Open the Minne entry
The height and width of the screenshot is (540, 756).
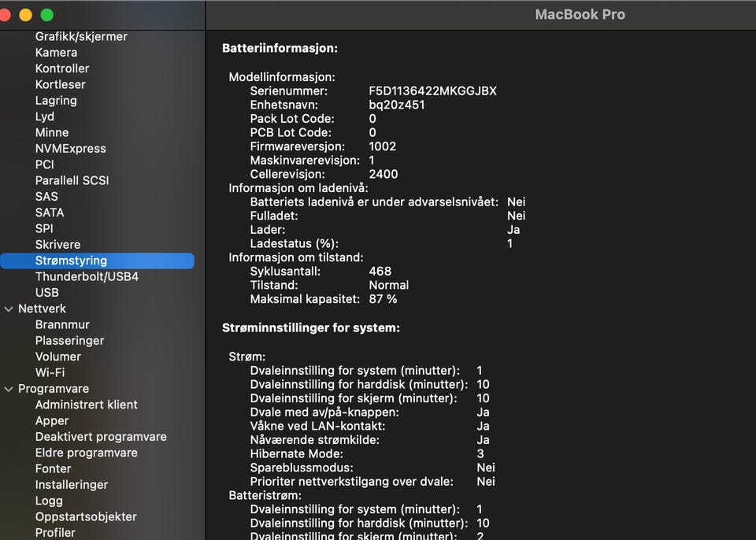click(x=52, y=132)
